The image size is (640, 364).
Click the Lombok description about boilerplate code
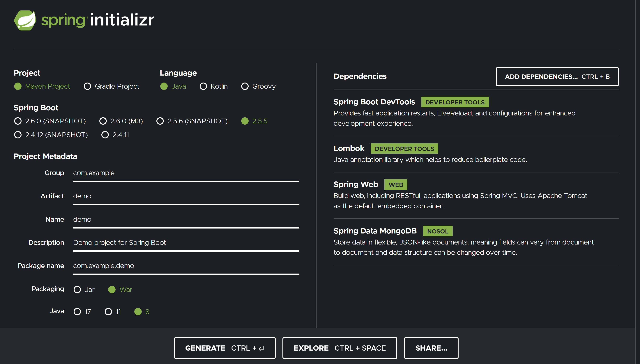(430, 160)
